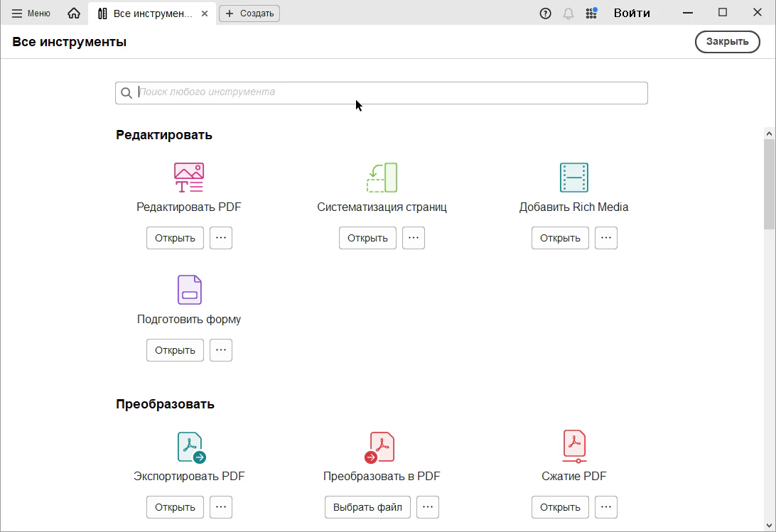Open the Меню hamburger menu
Image resolution: width=776 pixels, height=532 pixels.
pyautogui.click(x=31, y=13)
